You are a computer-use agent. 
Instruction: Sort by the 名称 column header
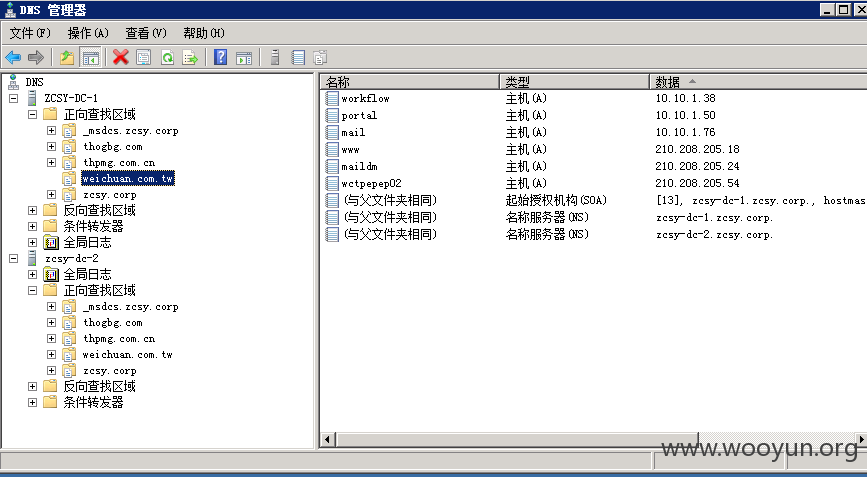pyautogui.click(x=410, y=82)
